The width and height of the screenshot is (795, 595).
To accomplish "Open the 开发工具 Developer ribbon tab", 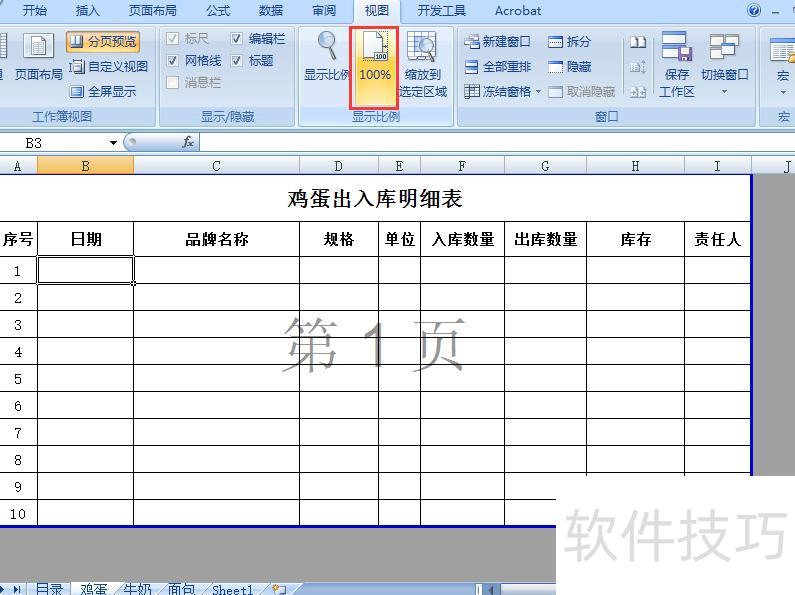I will click(441, 11).
